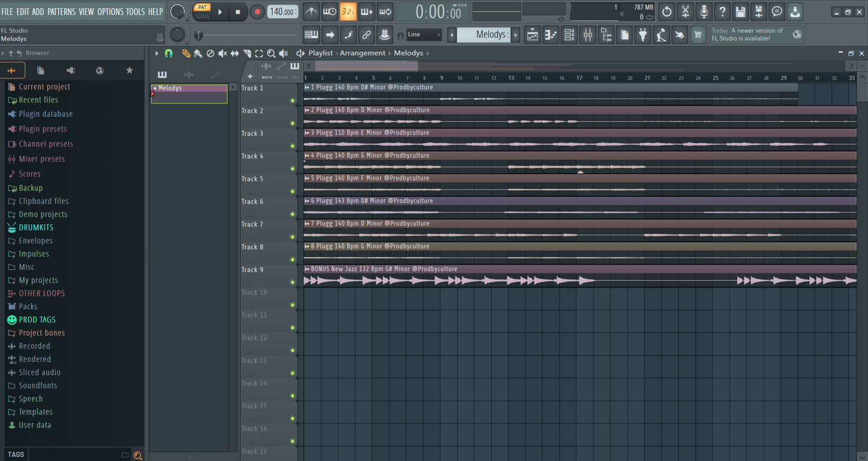Open the browser options arrow at top-left
The image size is (868, 461).
(3, 53)
